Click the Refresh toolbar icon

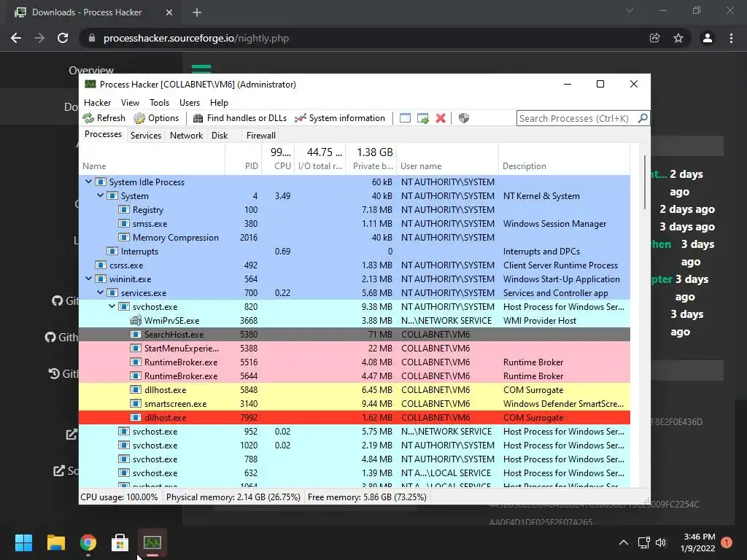[x=88, y=118]
